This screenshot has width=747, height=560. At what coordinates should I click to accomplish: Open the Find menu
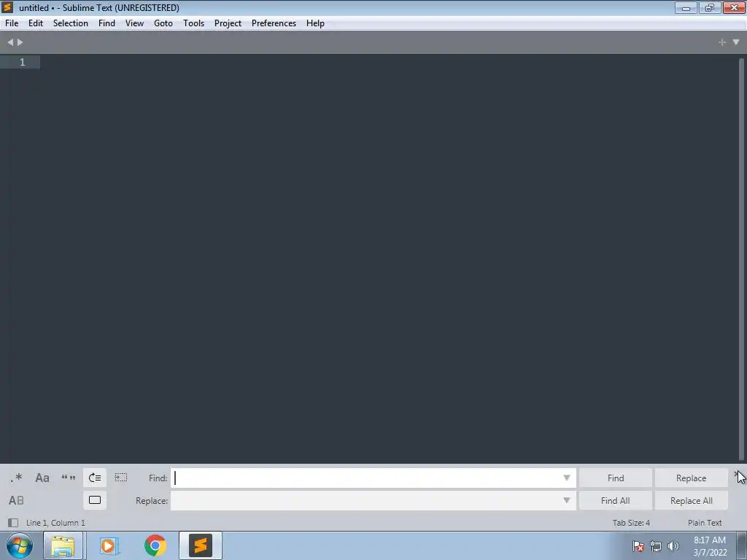[107, 23]
